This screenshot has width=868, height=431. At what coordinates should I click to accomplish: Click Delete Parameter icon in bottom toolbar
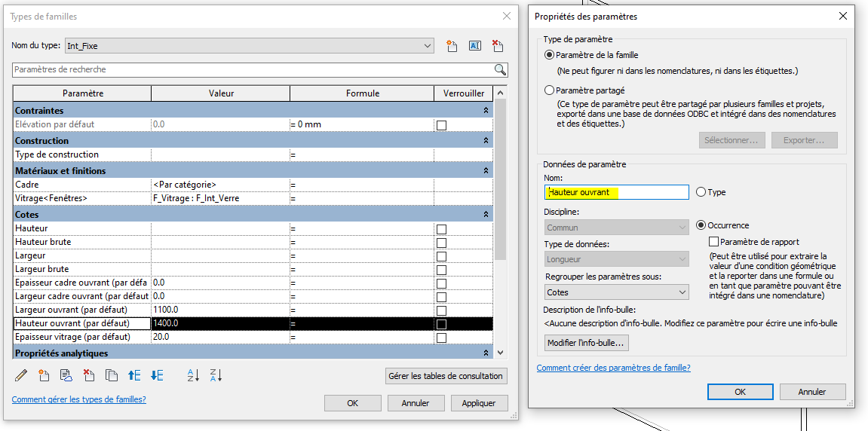click(x=88, y=375)
